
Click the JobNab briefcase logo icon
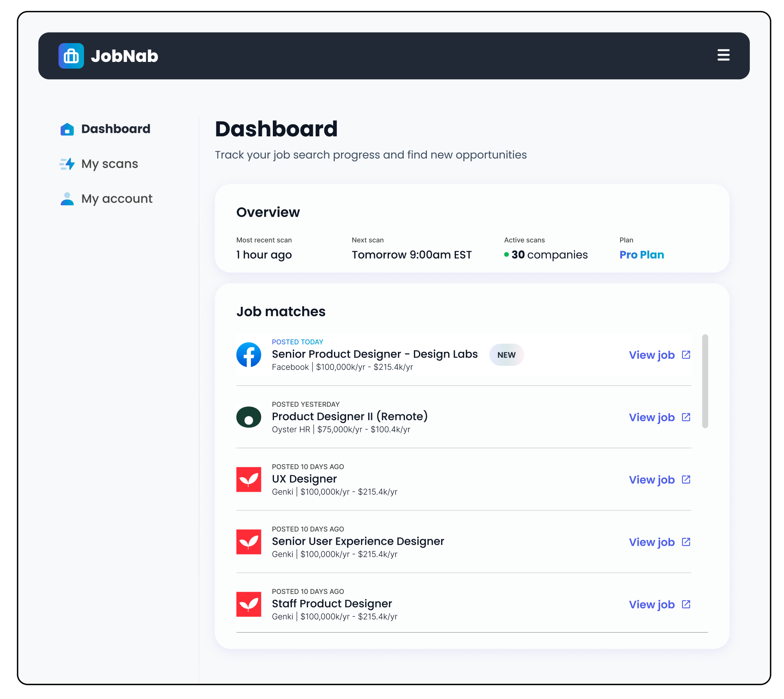(x=71, y=56)
